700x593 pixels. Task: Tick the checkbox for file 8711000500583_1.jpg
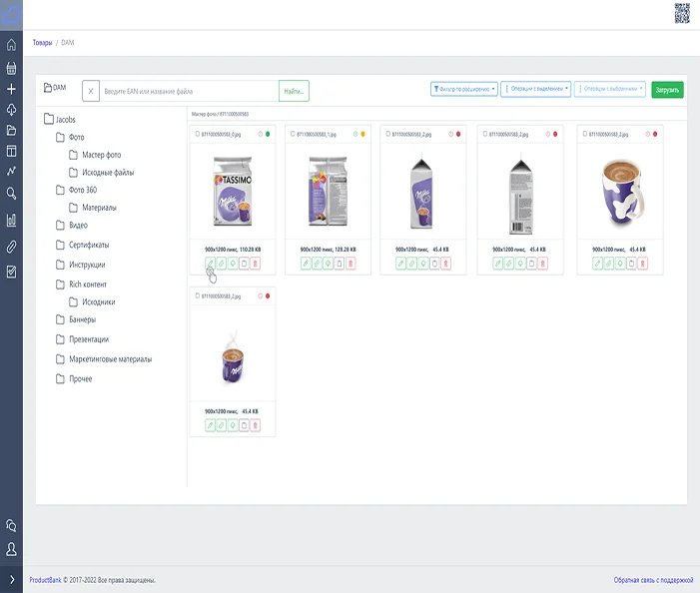pyautogui.click(x=293, y=134)
